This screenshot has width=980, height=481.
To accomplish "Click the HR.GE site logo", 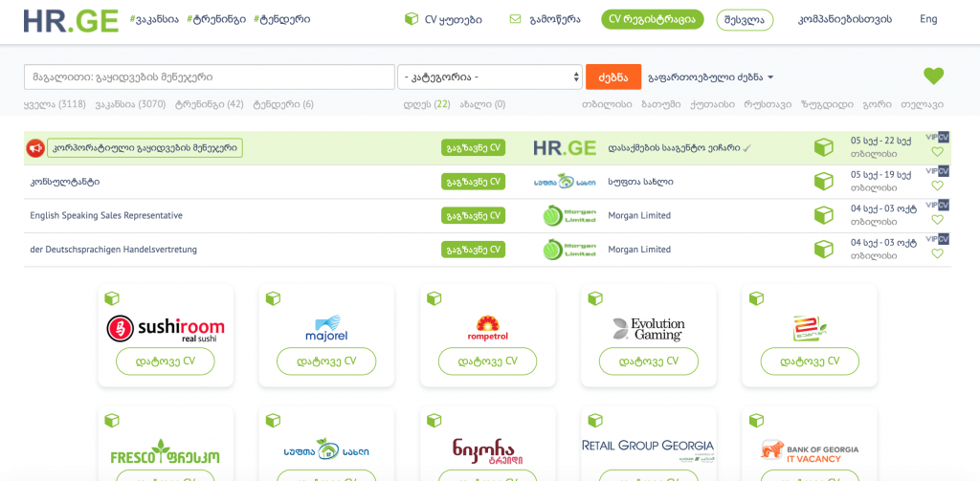I will point(71,20).
